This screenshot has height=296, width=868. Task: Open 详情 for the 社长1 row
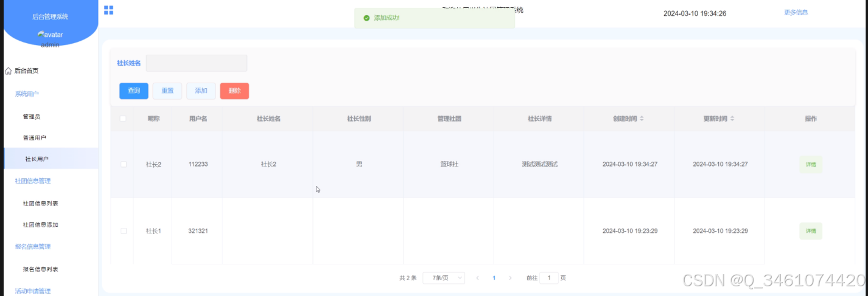811,231
